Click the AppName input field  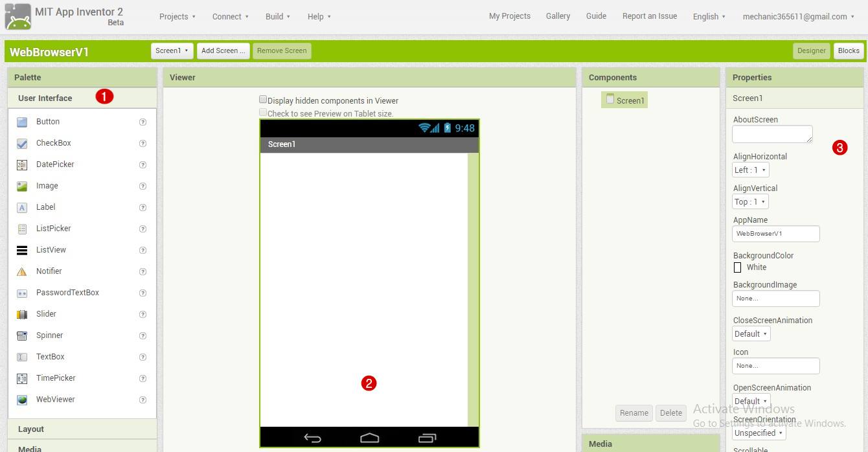click(x=776, y=234)
